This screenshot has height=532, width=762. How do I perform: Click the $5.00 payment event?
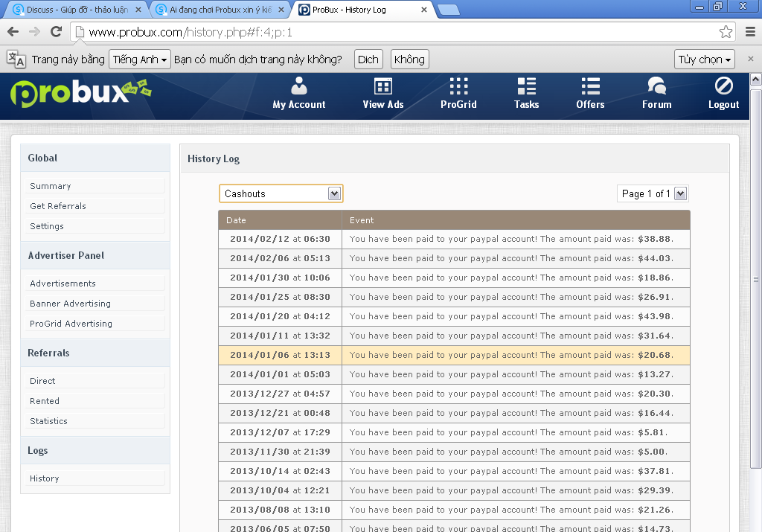(508, 452)
